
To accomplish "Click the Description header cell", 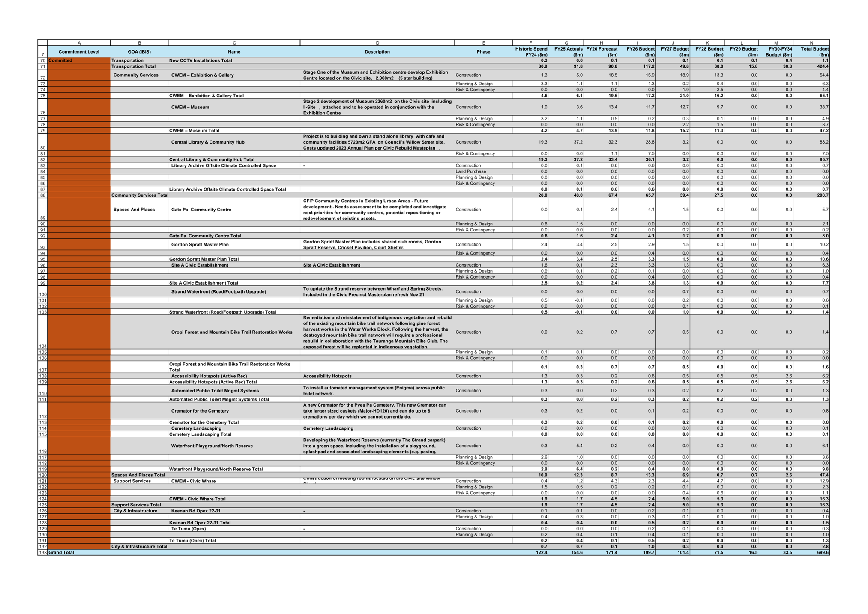I will pos(377,52).
